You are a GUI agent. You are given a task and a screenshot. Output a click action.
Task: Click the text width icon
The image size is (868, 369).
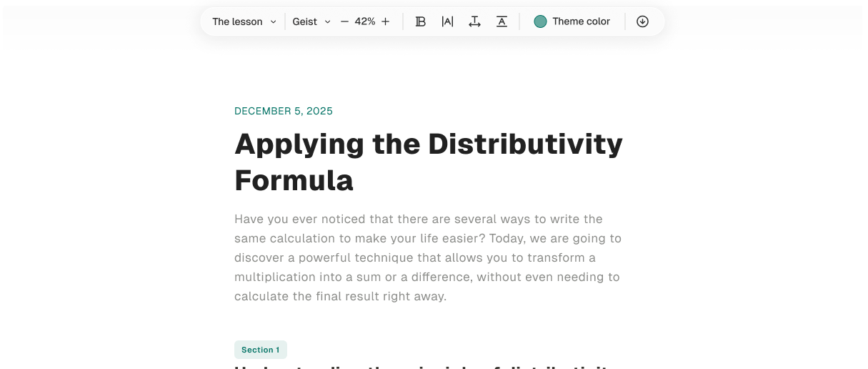coord(474,21)
